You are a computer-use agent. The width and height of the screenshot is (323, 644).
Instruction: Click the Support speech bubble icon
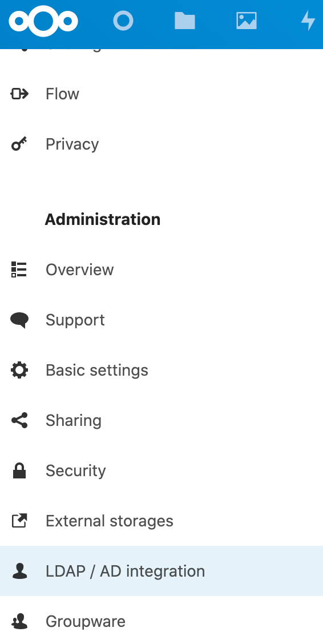point(19,320)
